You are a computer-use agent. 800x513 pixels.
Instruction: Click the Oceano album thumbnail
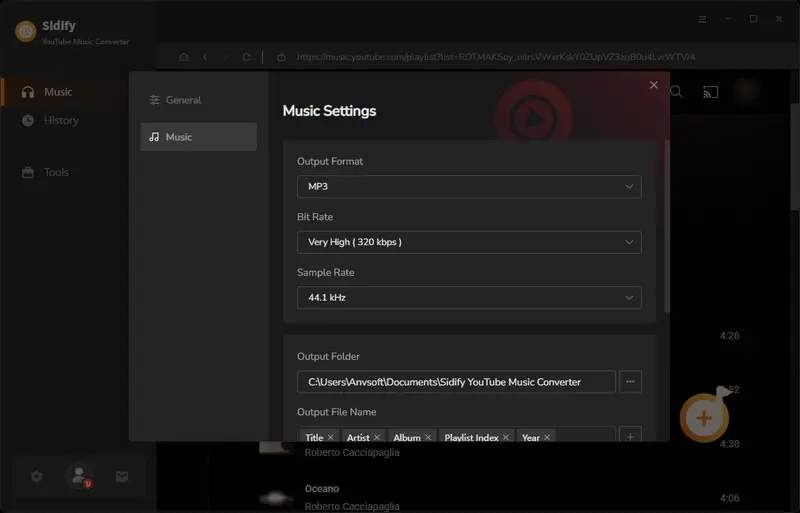(x=276, y=498)
